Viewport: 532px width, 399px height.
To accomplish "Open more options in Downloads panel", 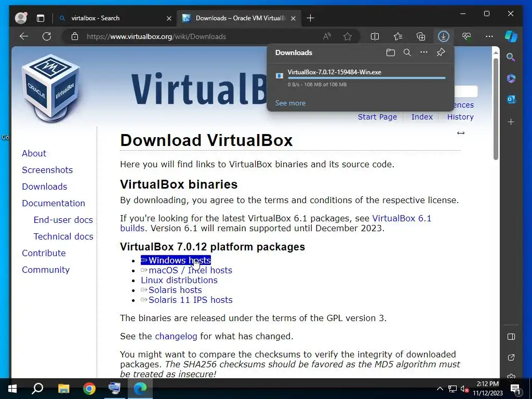I will [x=424, y=52].
